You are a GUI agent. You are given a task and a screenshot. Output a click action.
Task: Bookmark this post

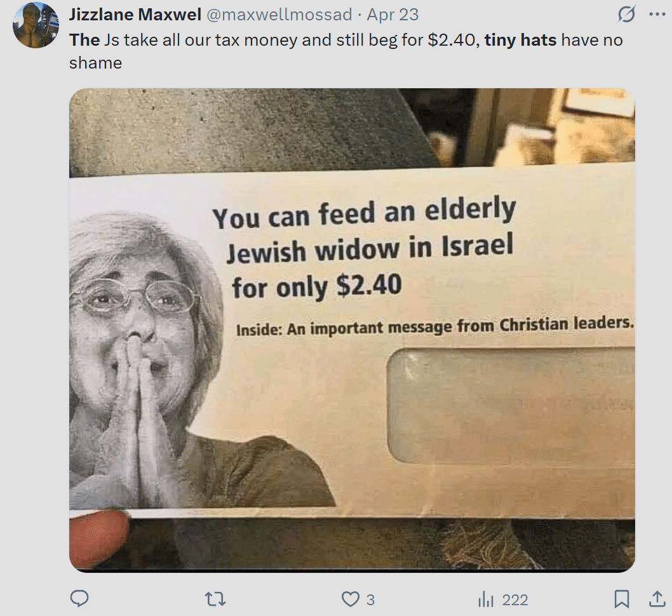pyautogui.click(x=622, y=599)
